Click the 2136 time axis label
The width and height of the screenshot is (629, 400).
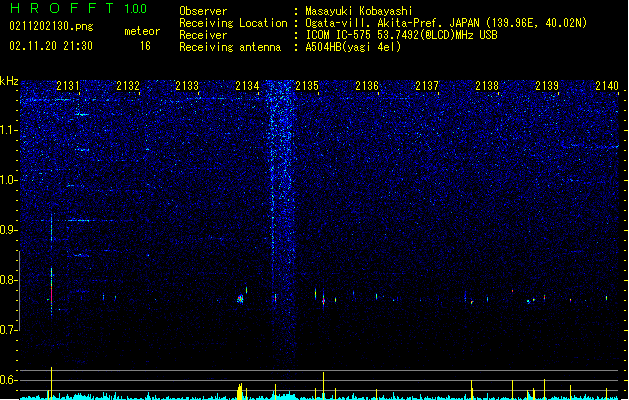pos(367,85)
